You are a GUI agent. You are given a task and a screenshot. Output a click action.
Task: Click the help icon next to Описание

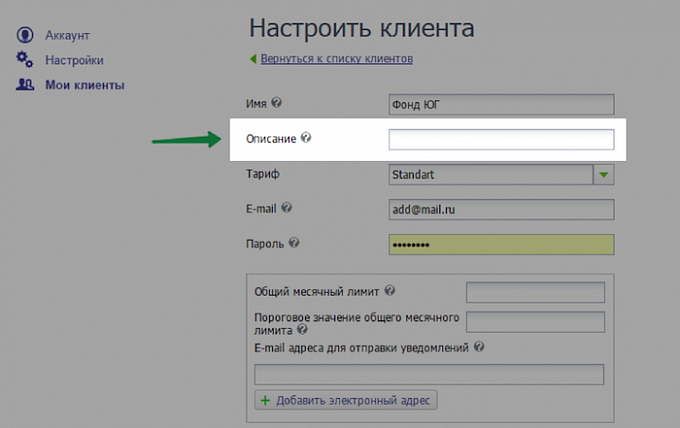coord(306,137)
